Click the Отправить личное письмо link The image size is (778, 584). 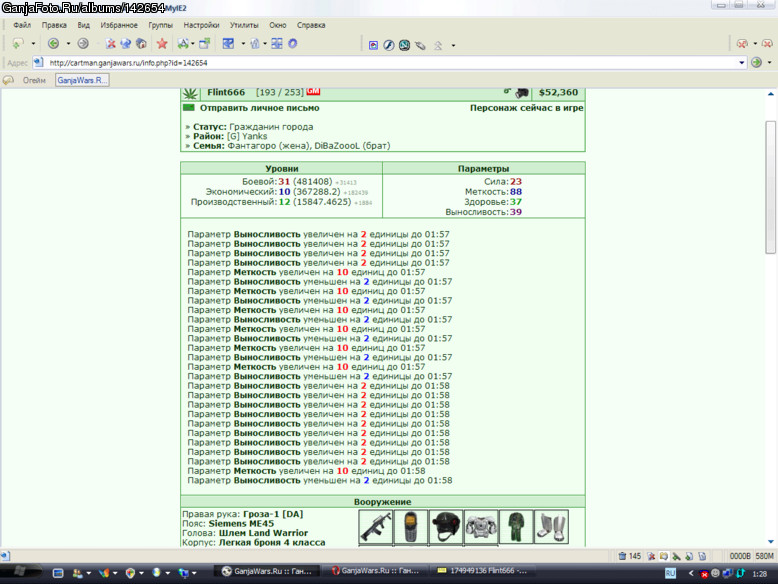coord(259,108)
